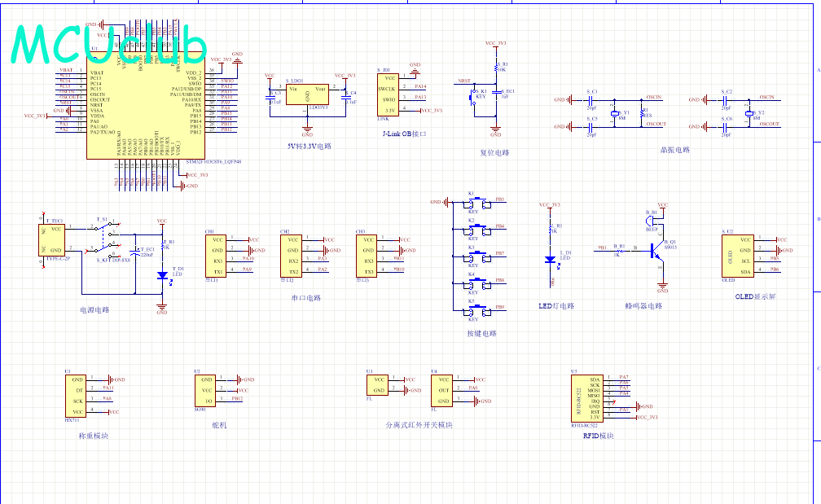
Task: Select the CH3 serial port header
Action: pos(367,256)
